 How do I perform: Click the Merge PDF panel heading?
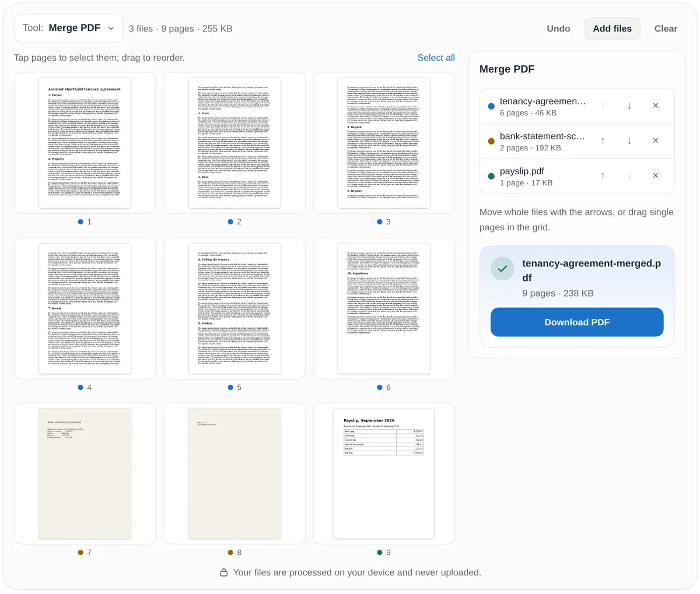(x=507, y=69)
